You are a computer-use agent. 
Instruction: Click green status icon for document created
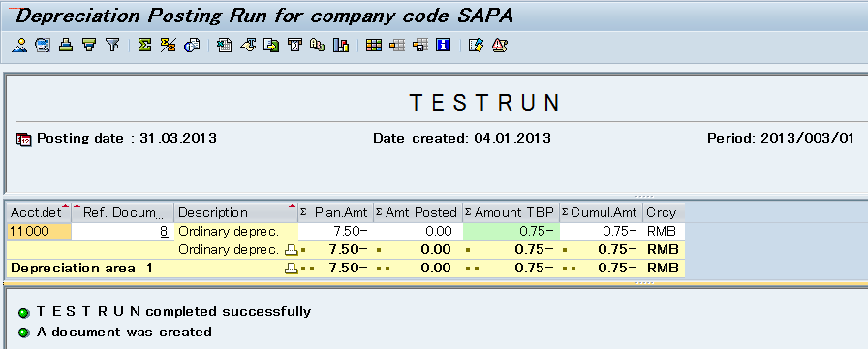24,333
